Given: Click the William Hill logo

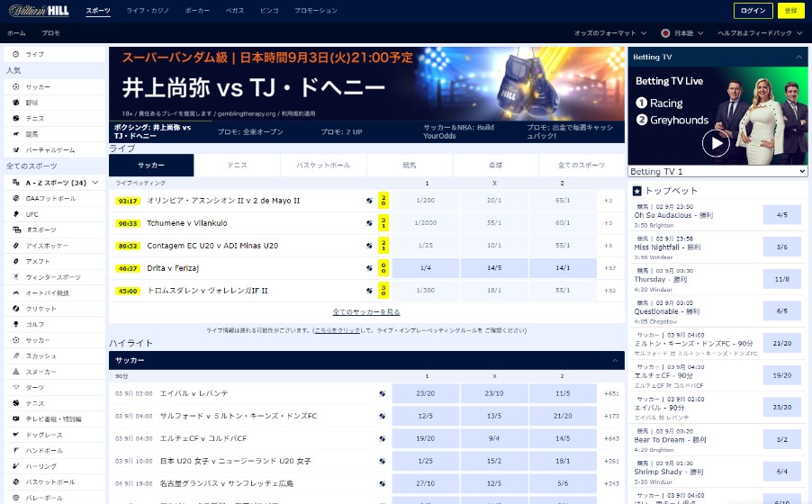Looking at the screenshot, I should coord(39,11).
